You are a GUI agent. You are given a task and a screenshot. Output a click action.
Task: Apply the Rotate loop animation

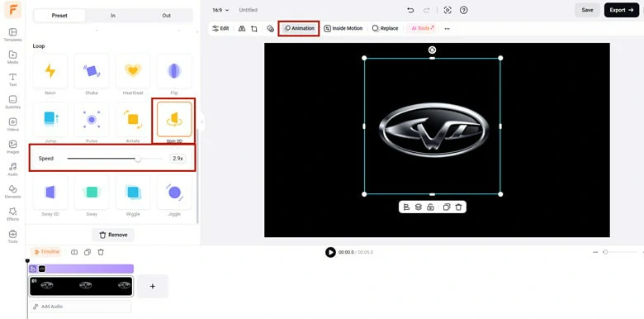tap(133, 120)
